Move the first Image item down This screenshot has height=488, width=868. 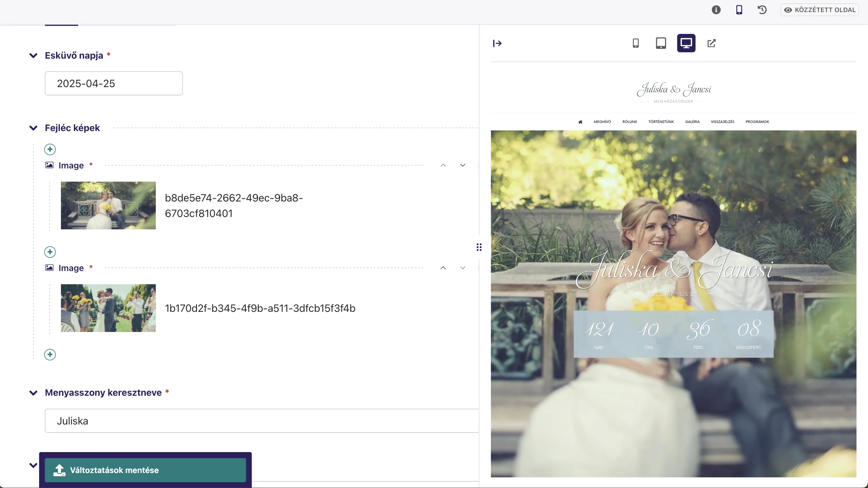point(463,165)
